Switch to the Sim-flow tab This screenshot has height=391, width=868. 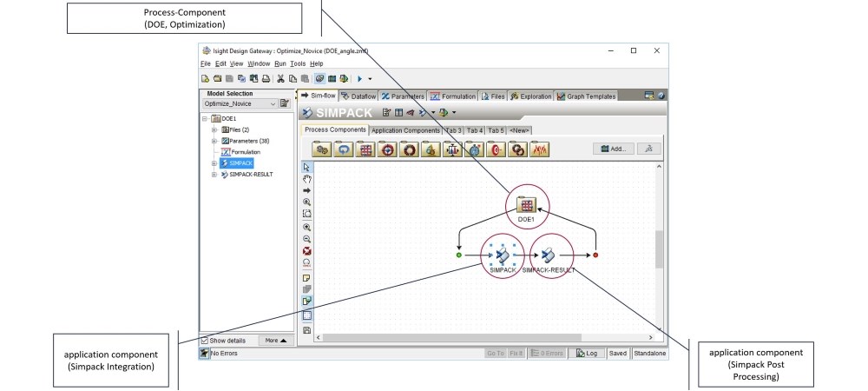(319, 96)
